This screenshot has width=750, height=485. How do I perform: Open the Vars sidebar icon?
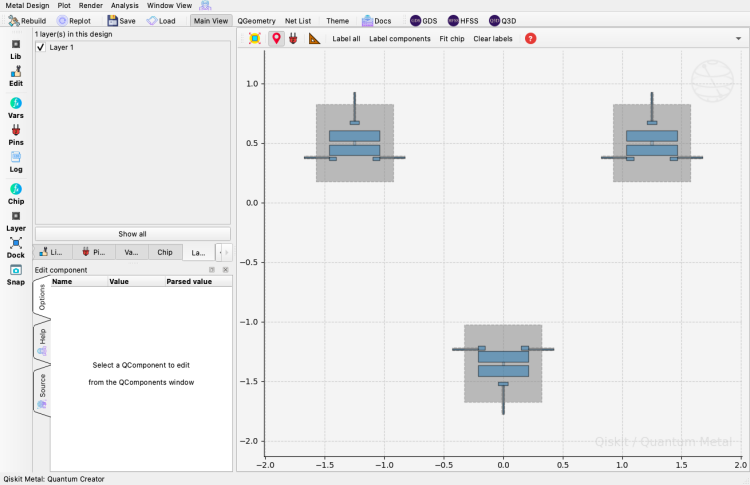point(16,108)
